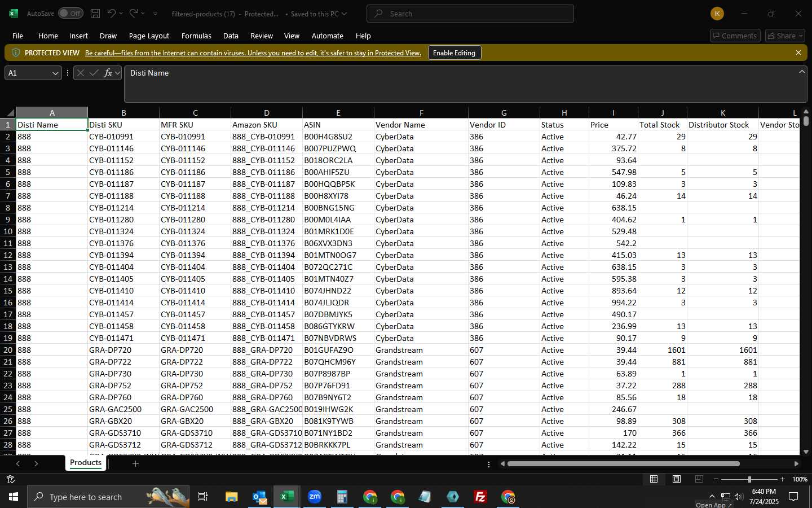Click the Name Box showing A1

(x=28, y=73)
